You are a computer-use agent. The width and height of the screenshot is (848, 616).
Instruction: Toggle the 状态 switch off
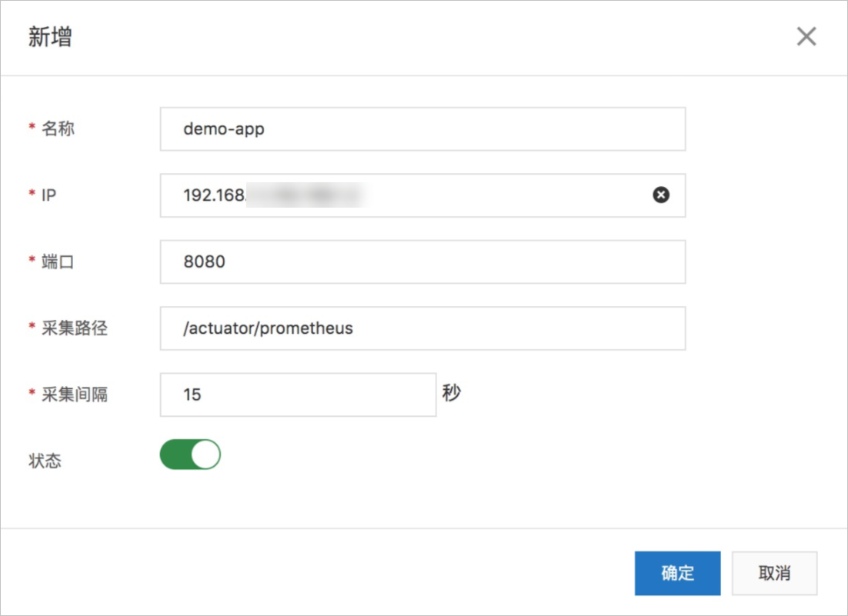(x=190, y=455)
